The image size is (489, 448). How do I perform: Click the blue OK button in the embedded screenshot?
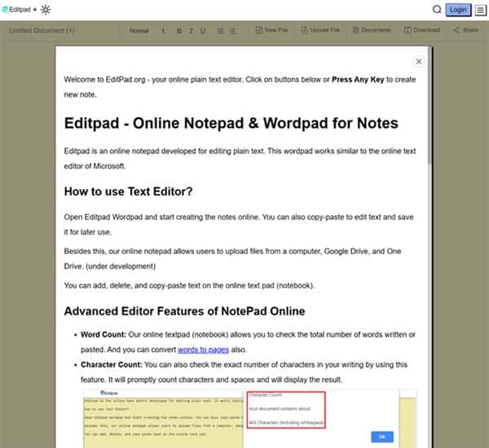(x=382, y=437)
